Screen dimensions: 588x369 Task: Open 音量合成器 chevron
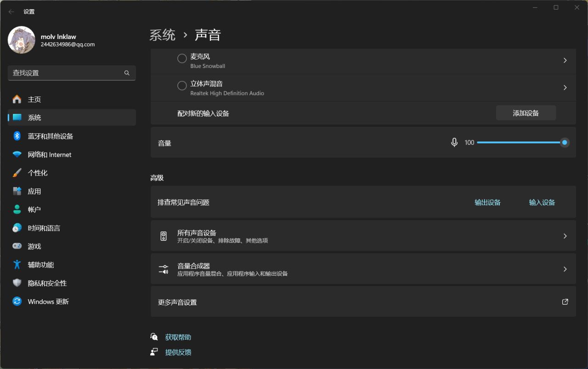pyautogui.click(x=565, y=269)
